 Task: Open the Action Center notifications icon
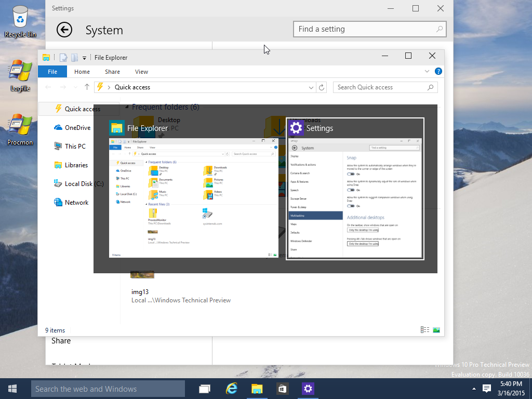(486, 389)
